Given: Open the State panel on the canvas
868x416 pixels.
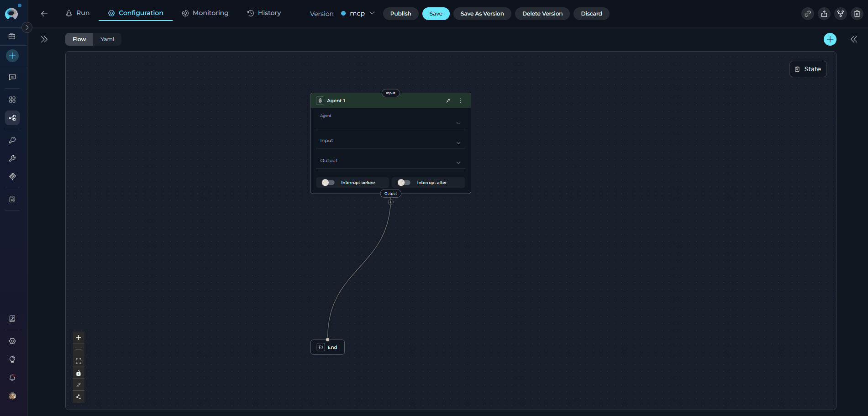Looking at the screenshot, I should coord(808,69).
